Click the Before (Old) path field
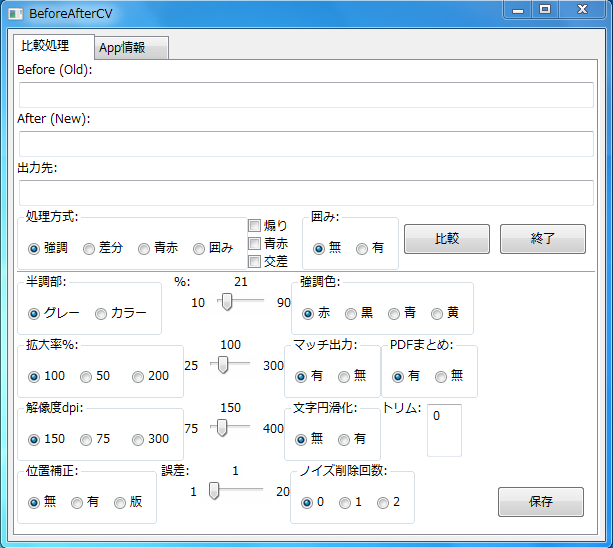 306,95
